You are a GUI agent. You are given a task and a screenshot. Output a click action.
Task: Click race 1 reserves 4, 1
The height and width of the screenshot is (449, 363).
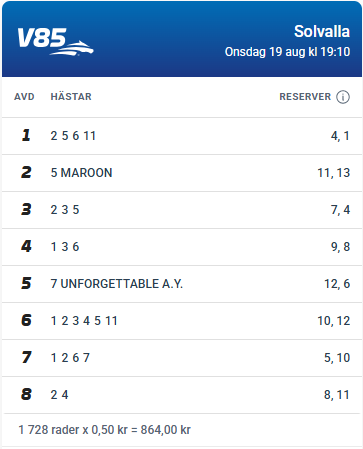click(x=340, y=136)
